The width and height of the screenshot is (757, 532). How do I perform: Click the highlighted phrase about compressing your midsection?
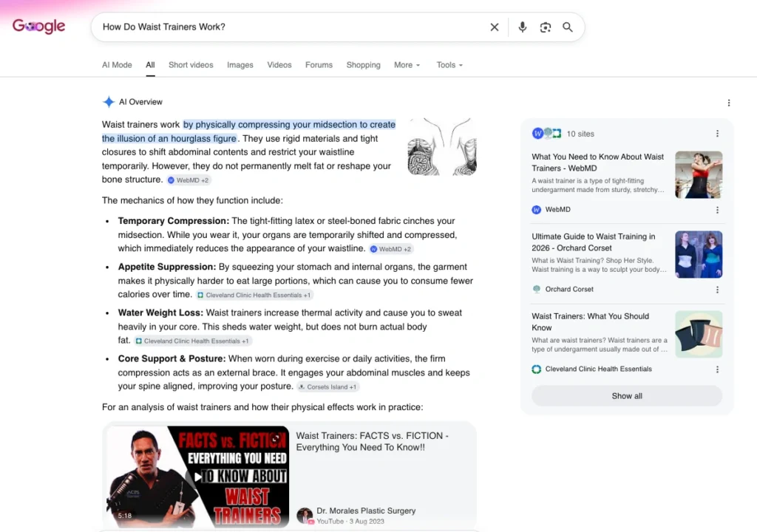click(x=248, y=132)
